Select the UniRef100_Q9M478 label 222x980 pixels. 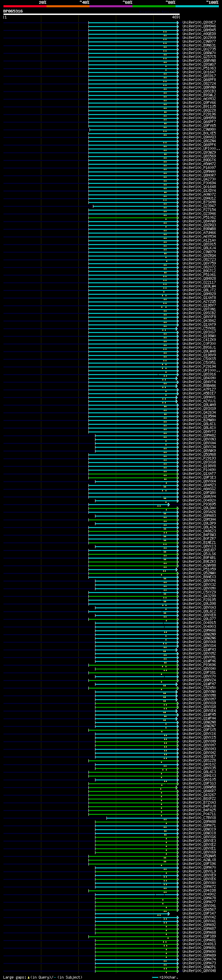199,898
